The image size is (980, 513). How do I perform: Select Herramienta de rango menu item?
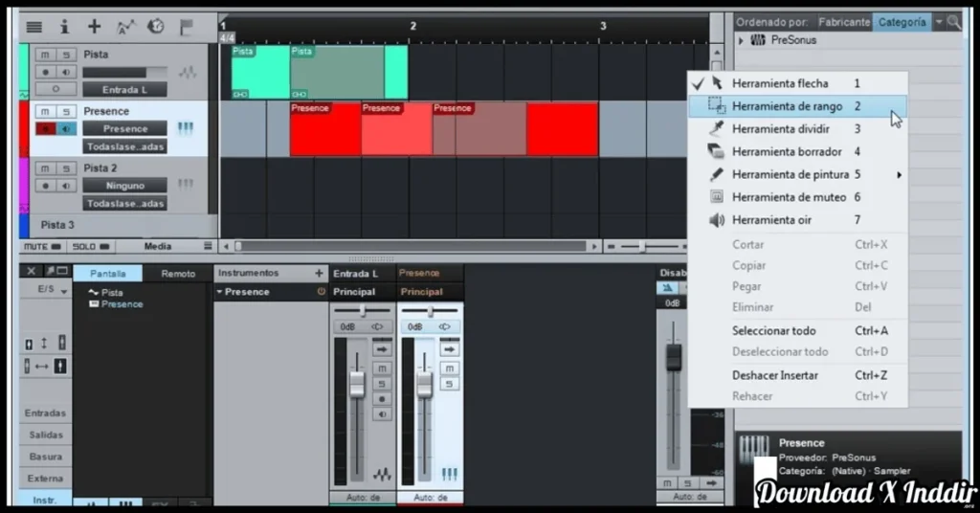[797, 106]
